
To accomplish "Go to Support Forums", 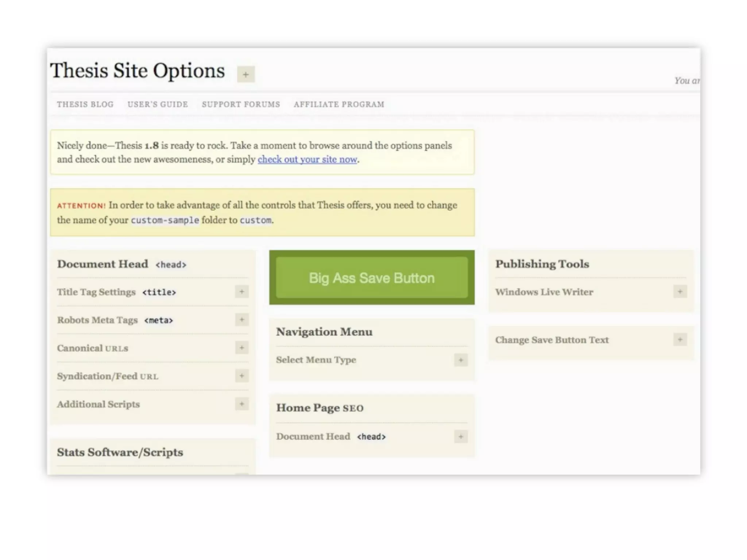I will 241,105.
